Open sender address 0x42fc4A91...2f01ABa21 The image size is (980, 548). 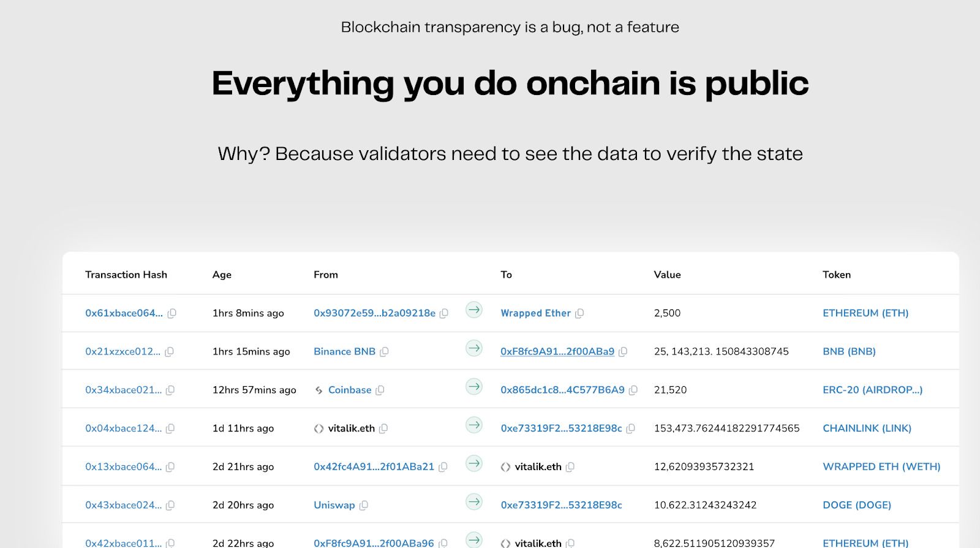(x=374, y=467)
